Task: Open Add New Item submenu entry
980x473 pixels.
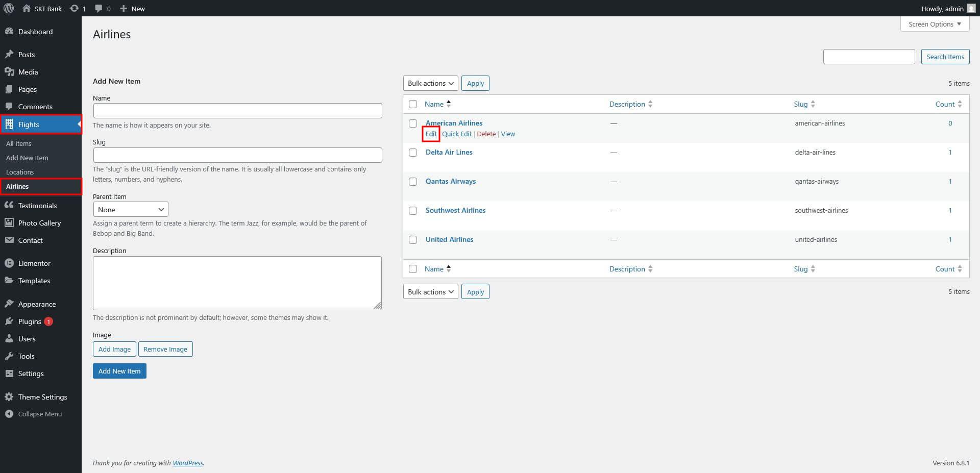Action: coord(27,158)
